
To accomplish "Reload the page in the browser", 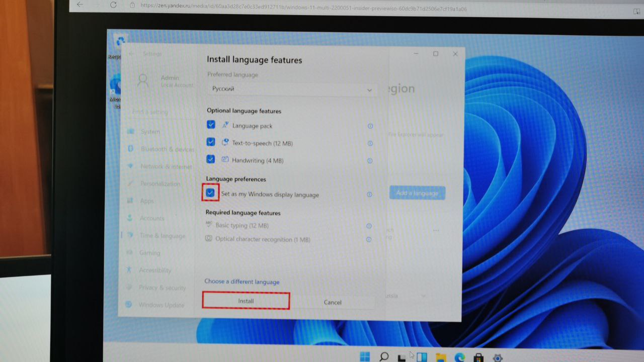I will pos(113,5).
